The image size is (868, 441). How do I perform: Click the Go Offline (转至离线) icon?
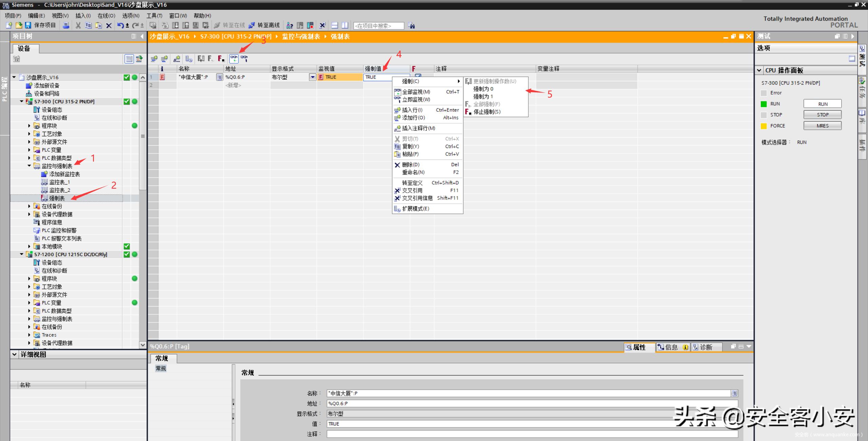pos(252,25)
